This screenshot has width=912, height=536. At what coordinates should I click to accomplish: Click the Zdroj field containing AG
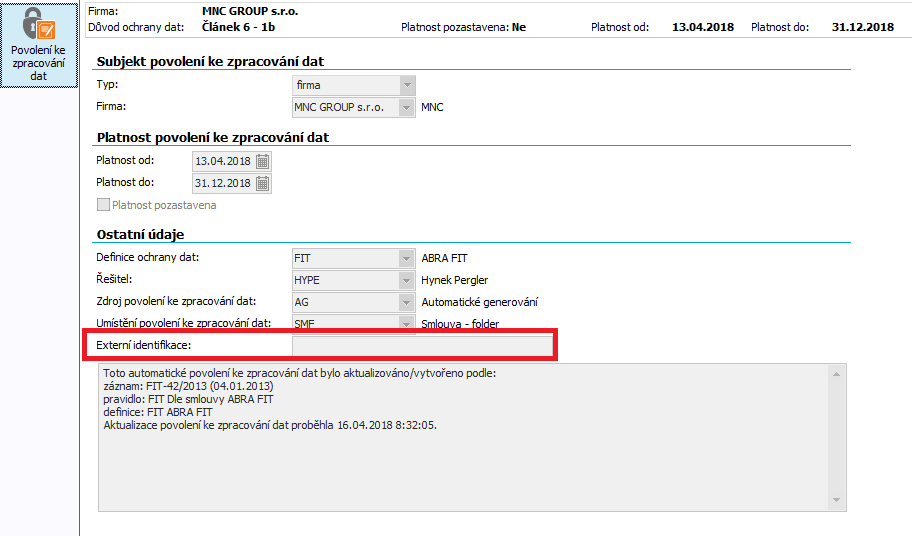pos(344,302)
